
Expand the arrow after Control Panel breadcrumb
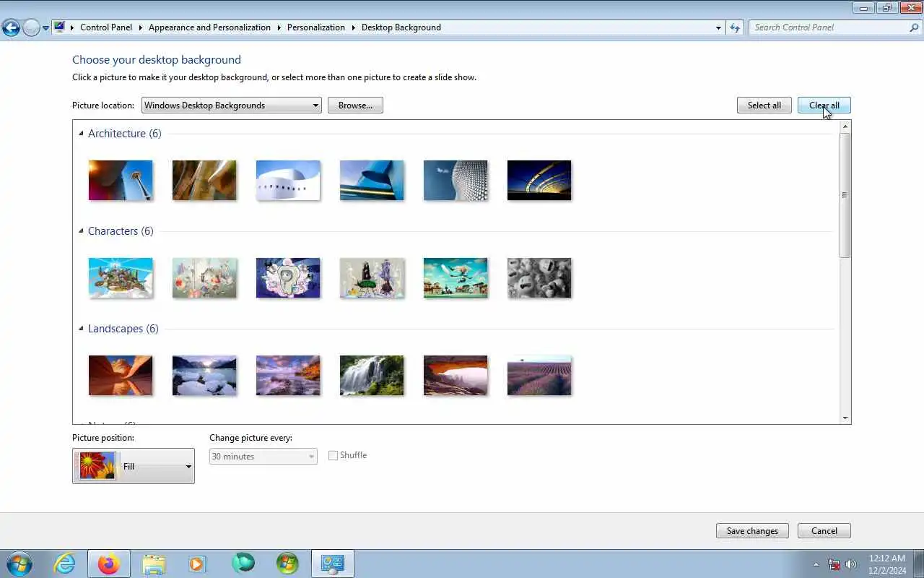(x=141, y=27)
